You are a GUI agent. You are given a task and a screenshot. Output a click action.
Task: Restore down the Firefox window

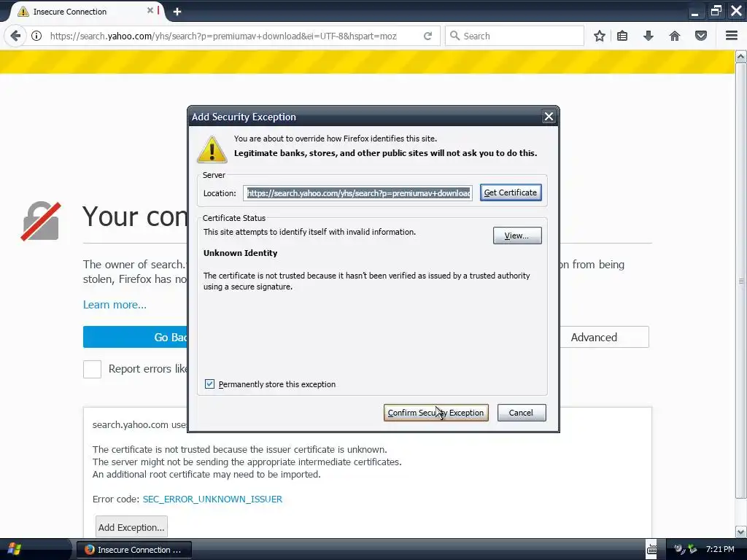[716, 10]
